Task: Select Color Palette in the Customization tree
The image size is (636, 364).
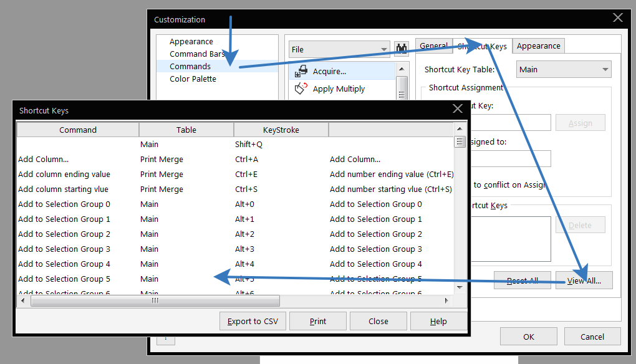Action: coord(193,79)
